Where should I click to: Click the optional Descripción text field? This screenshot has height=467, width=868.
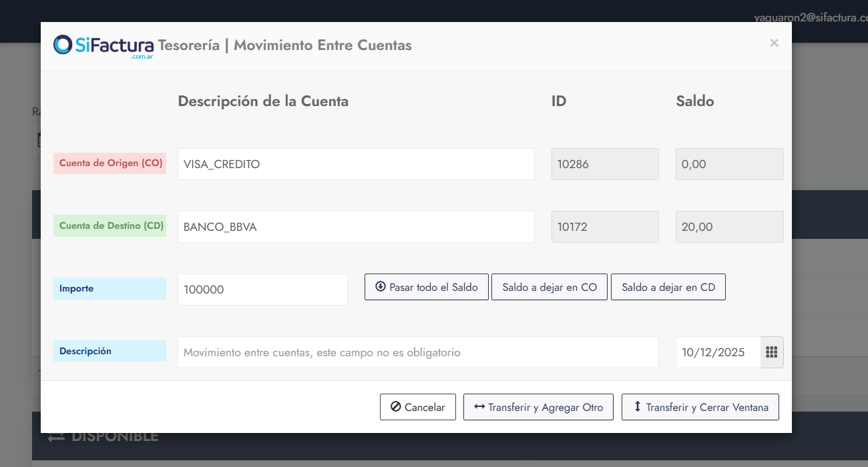click(418, 352)
